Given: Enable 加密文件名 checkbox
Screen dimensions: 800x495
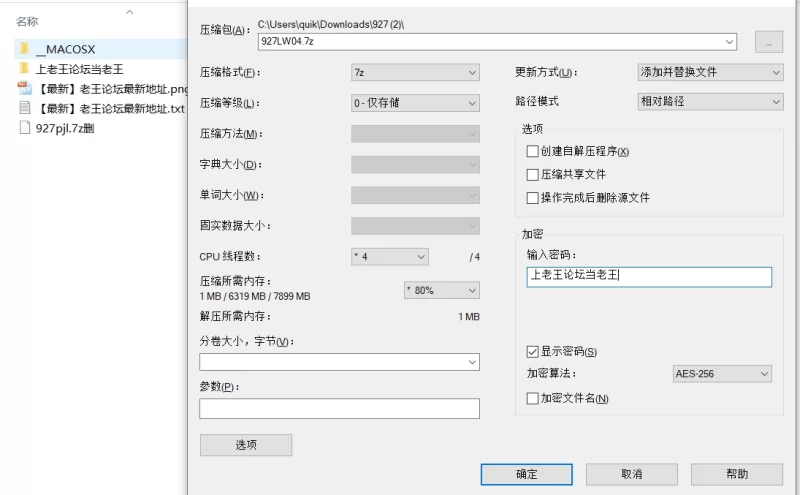Looking at the screenshot, I should (x=532, y=398).
